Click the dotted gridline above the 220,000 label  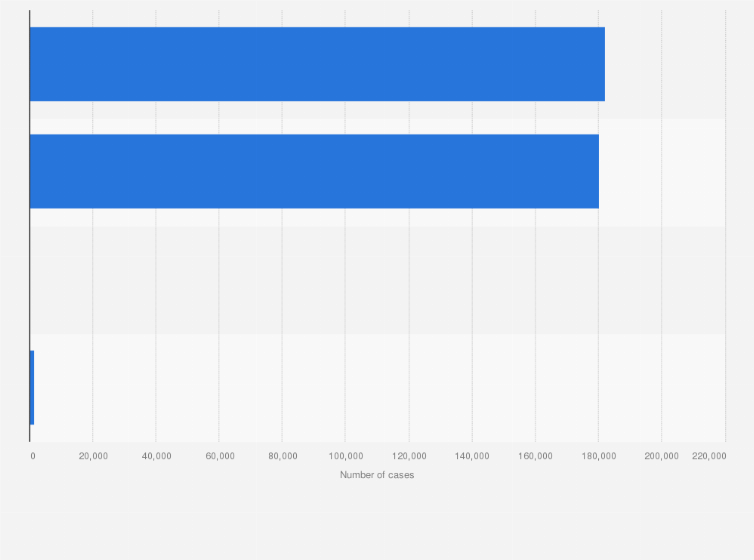pos(725,226)
